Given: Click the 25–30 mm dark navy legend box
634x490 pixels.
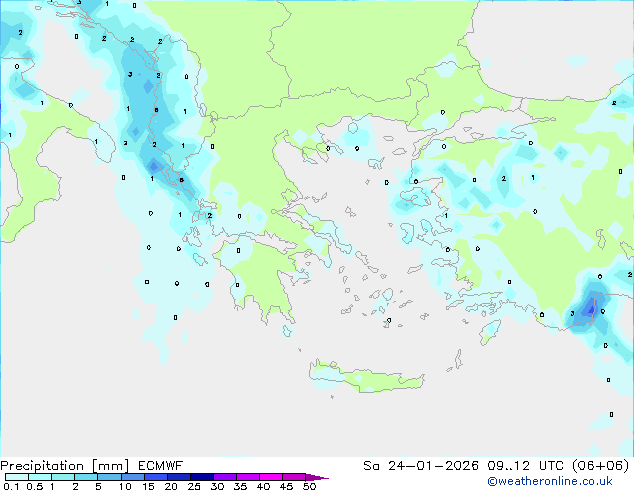Looking at the screenshot, I should [201, 477].
